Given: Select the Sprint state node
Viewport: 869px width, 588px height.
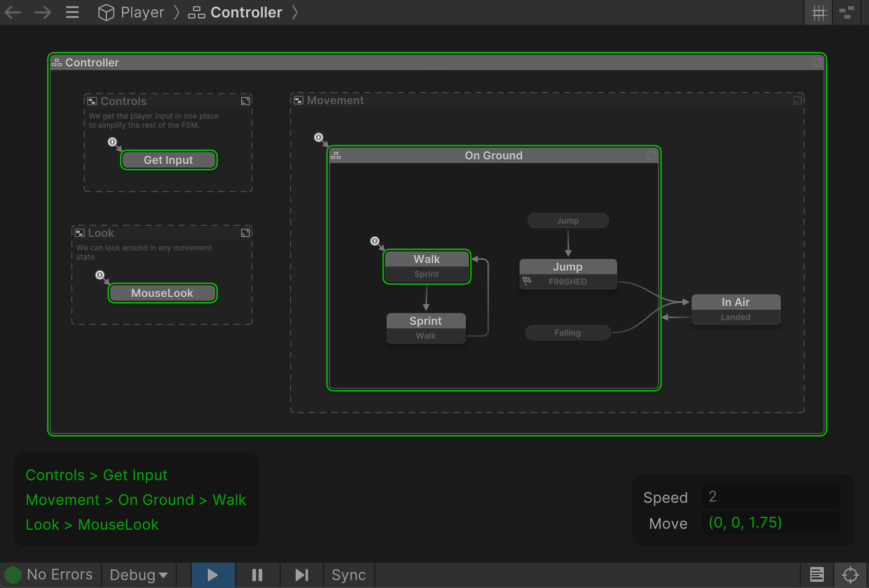Looking at the screenshot, I should coord(426,321).
